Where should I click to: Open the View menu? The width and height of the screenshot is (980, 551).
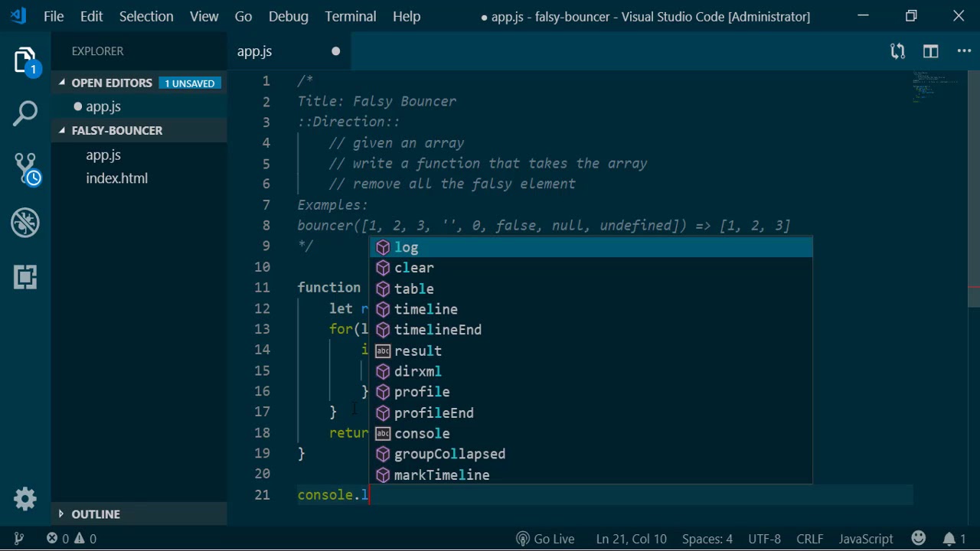204,16
